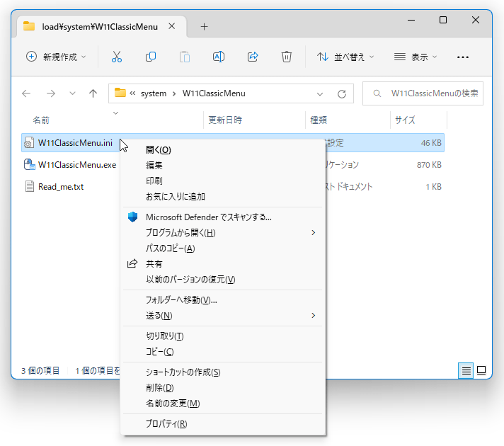Switch to details view in status bar
The height and width of the screenshot is (446, 504).
coord(466,371)
